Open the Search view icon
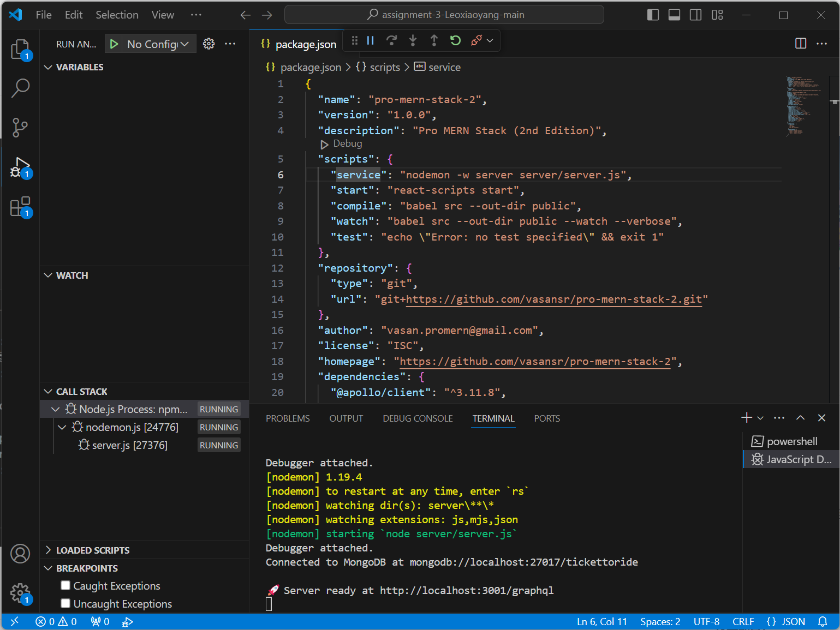 (x=20, y=88)
